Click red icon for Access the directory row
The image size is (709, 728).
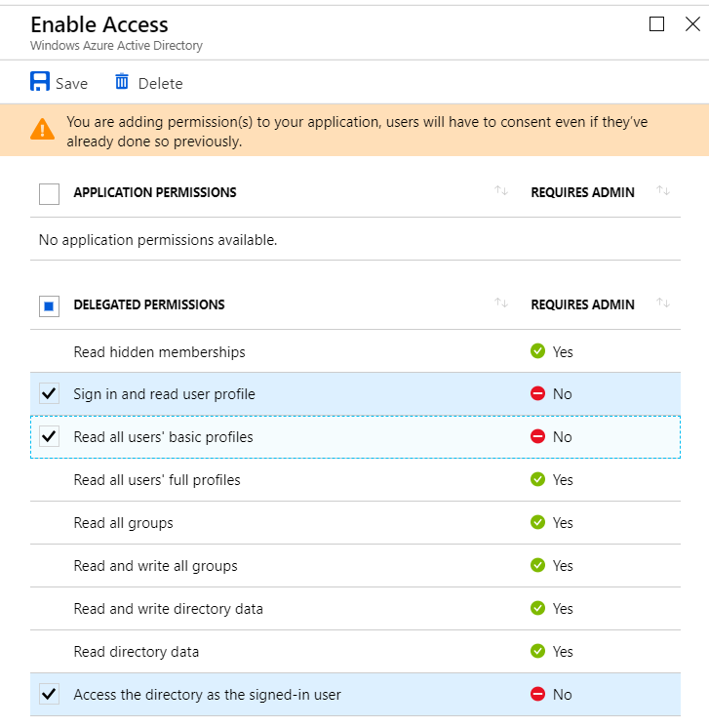pos(537,695)
